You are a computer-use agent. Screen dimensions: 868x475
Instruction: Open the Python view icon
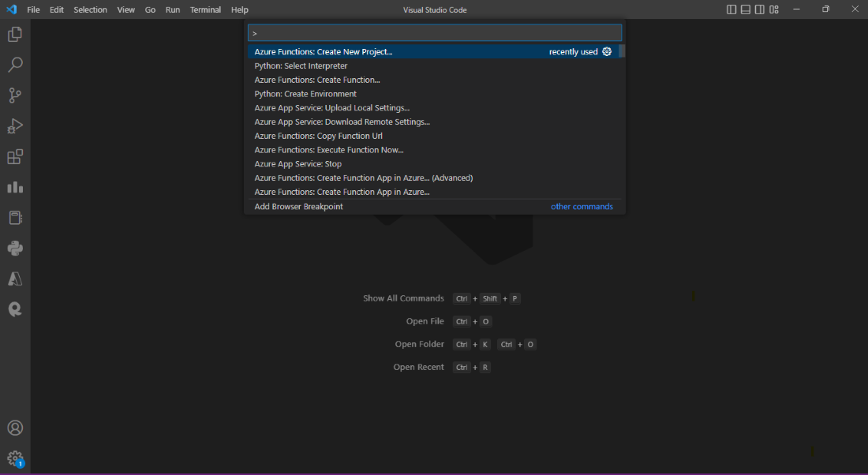point(15,248)
